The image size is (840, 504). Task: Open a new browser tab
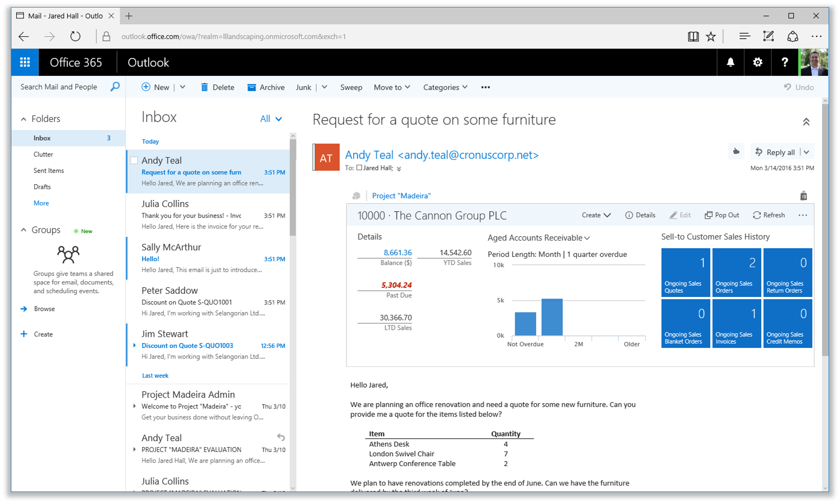pos(129,16)
